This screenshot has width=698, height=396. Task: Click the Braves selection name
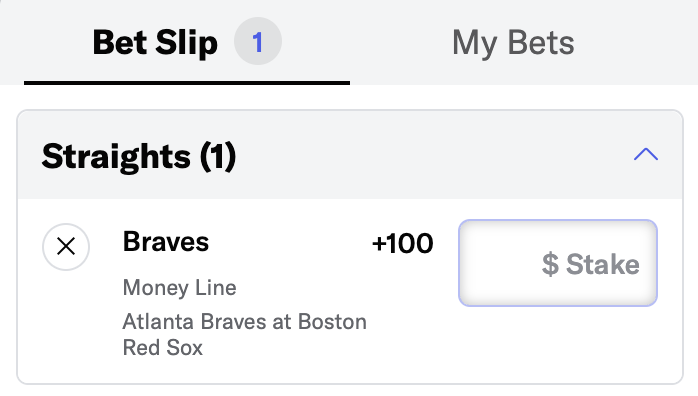tap(166, 242)
